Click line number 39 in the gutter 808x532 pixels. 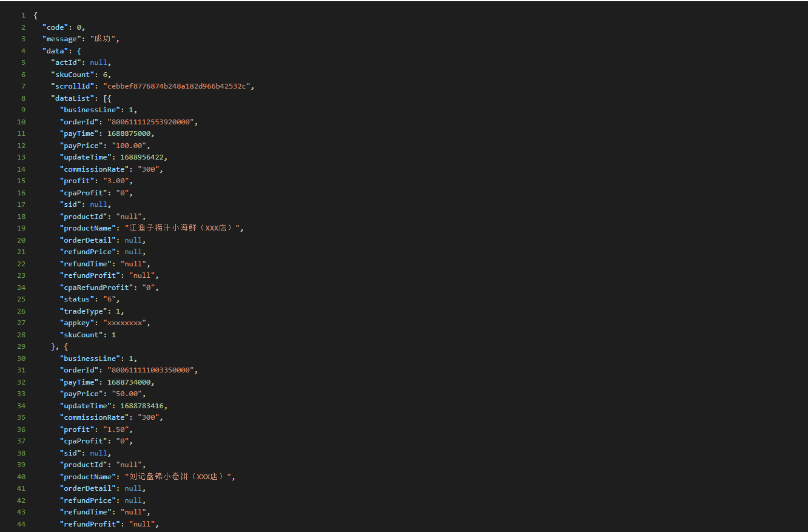[21, 465]
